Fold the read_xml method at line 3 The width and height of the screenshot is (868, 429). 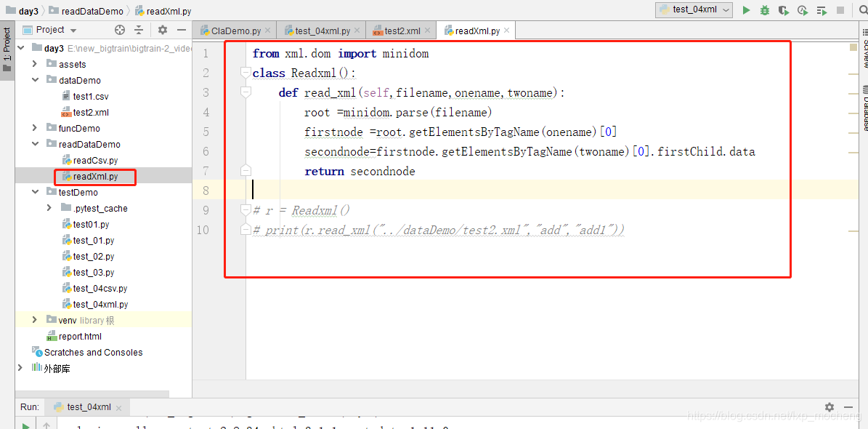(x=246, y=92)
